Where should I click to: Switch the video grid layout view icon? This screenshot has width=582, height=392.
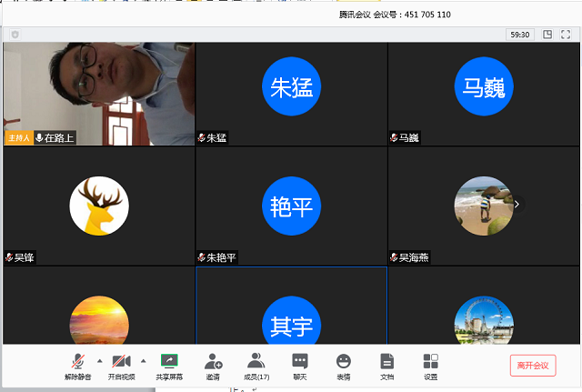547,35
